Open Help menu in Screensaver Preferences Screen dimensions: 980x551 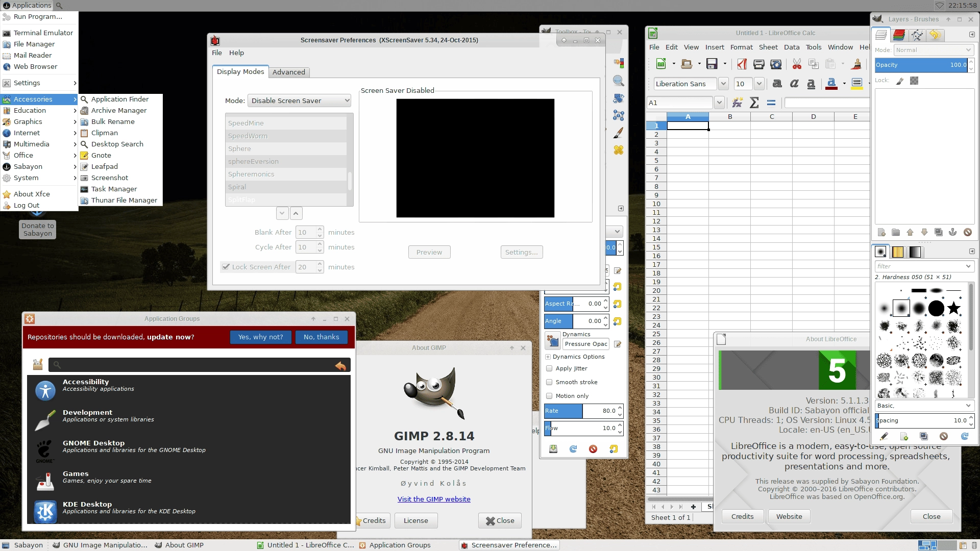tap(236, 53)
